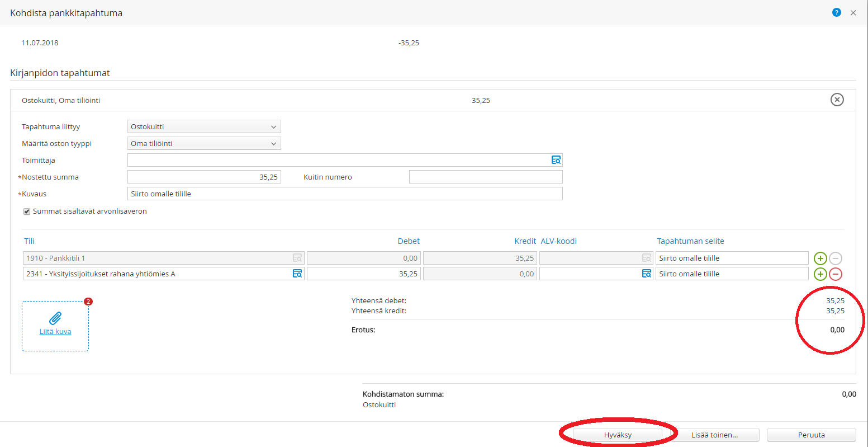
Task: Click the Tapahtuman selite column header
Action: click(690, 241)
